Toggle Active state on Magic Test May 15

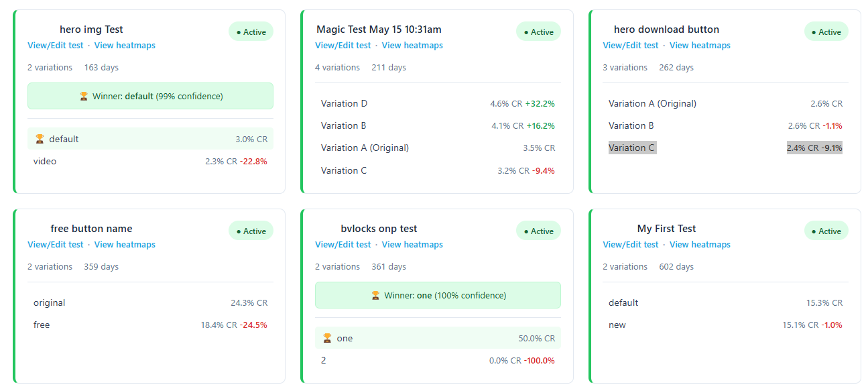click(538, 31)
